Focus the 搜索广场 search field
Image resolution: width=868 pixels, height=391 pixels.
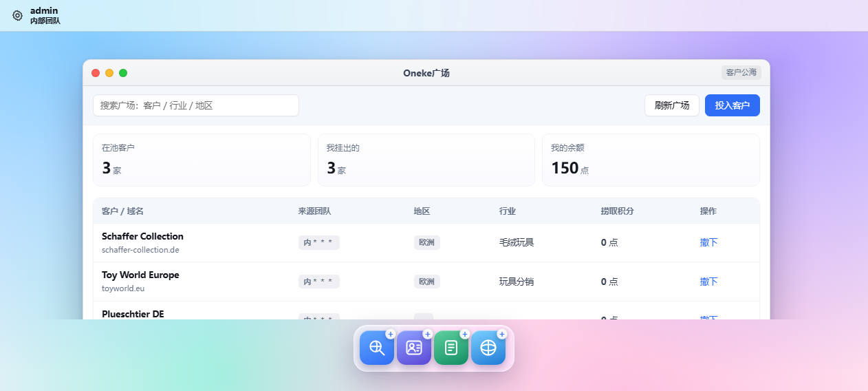click(196, 105)
